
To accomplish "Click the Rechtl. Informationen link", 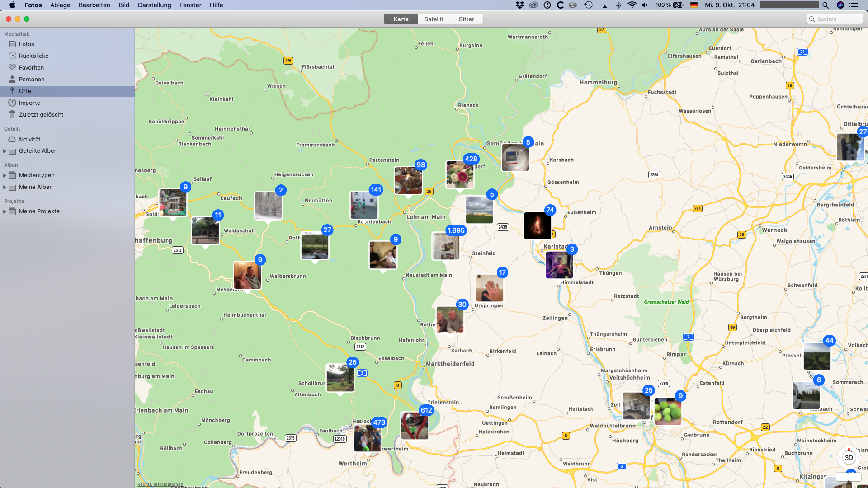I will (x=160, y=484).
